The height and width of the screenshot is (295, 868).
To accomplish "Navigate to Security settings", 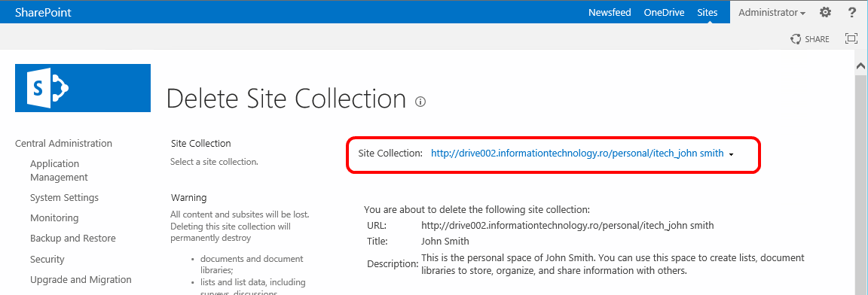I will click(x=47, y=259).
